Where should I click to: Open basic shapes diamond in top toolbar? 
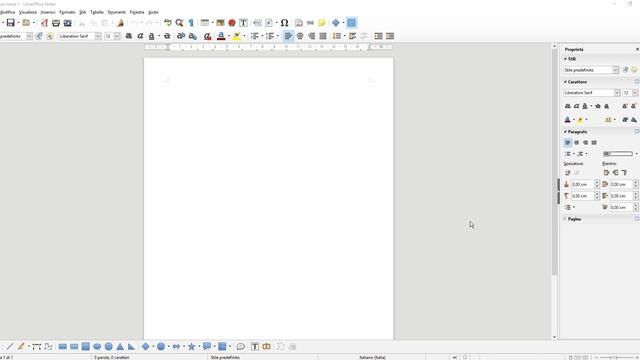[336, 23]
